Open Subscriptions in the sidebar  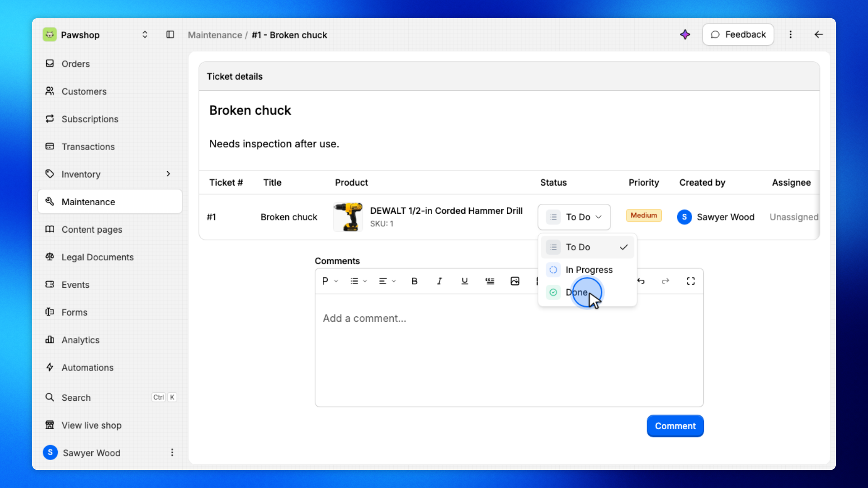point(110,119)
